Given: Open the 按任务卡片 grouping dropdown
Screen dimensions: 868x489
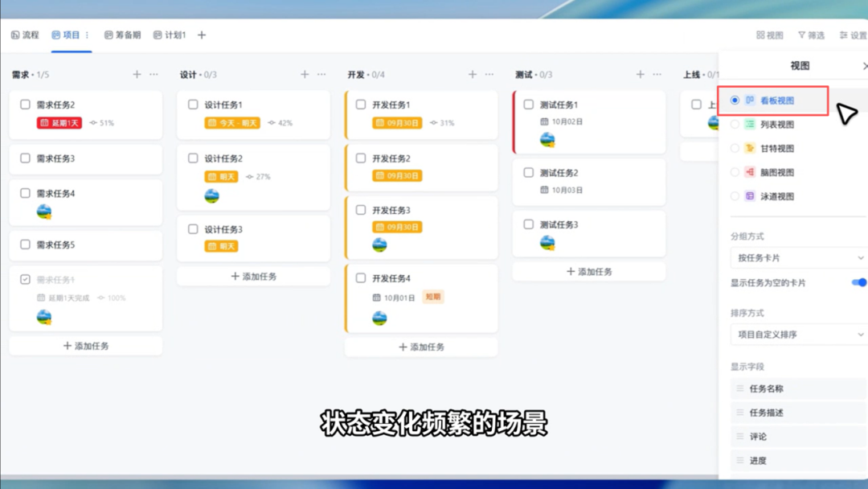Looking at the screenshot, I should point(799,257).
